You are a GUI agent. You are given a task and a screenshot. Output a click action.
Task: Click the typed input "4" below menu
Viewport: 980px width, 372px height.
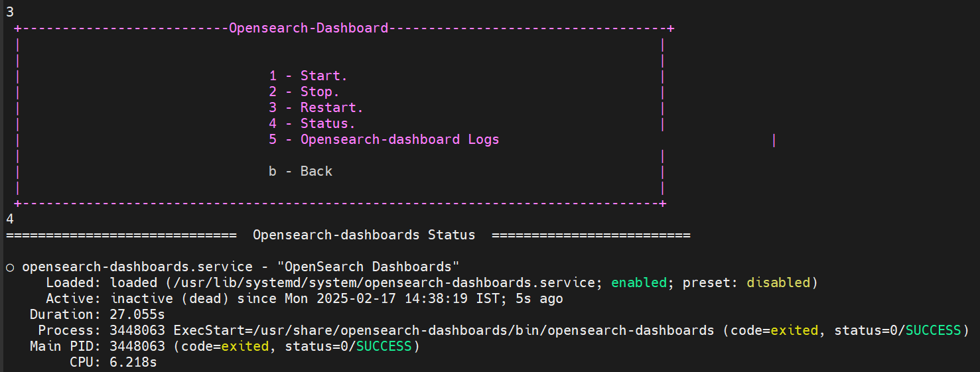(10, 219)
